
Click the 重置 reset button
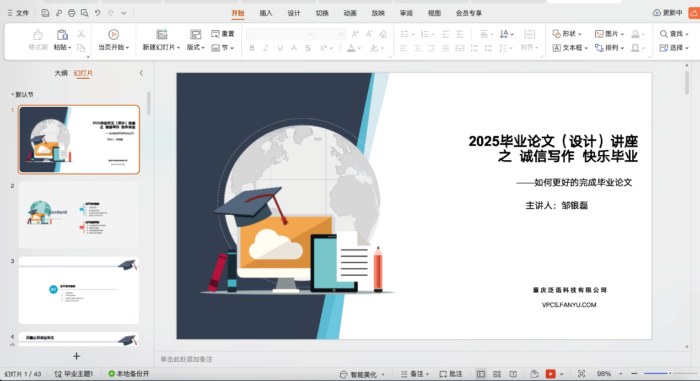223,34
